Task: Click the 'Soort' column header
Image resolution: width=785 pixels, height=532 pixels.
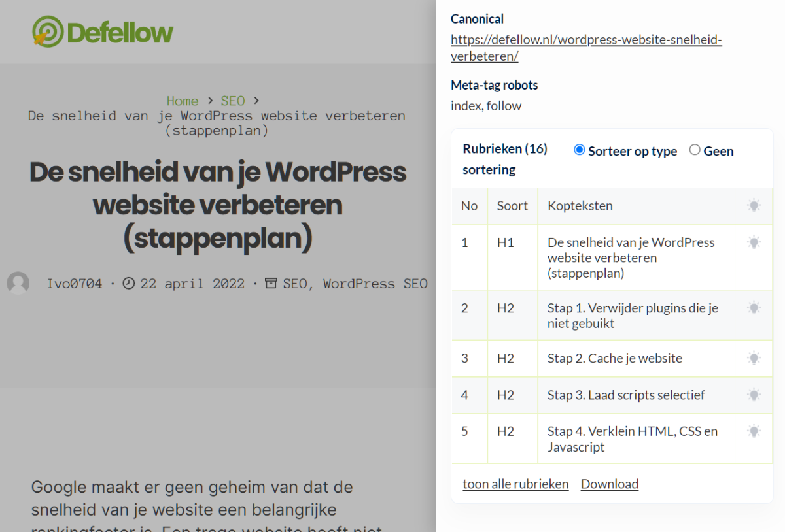Action: point(512,206)
